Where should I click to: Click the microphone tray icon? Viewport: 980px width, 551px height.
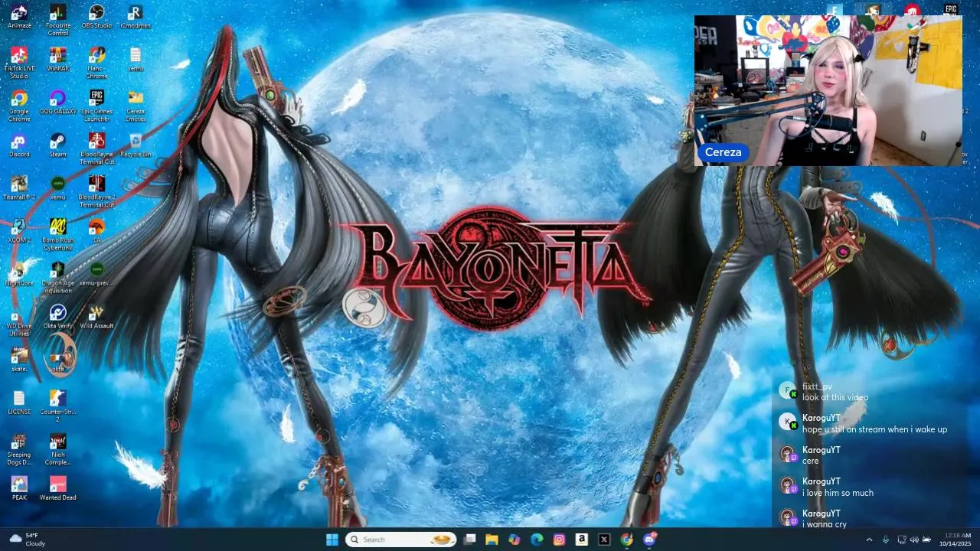tap(886, 540)
